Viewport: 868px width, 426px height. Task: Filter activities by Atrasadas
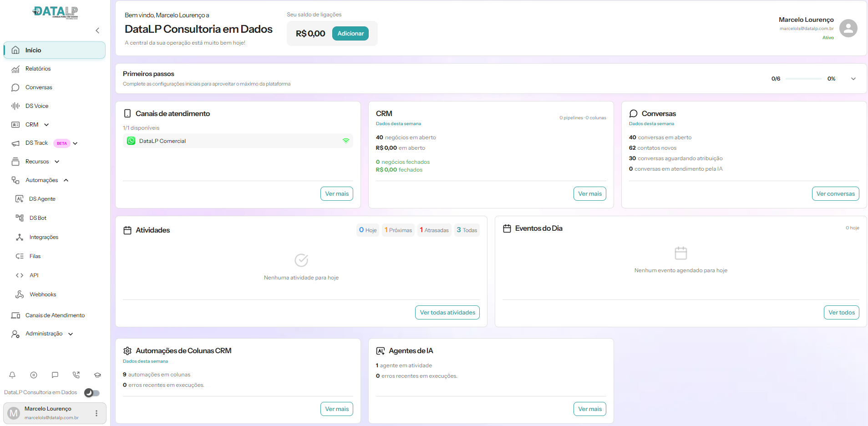tap(434, 230)
